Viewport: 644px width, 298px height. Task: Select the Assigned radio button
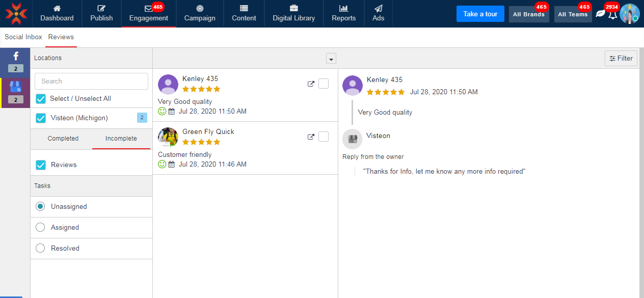[x=40, y=228]
